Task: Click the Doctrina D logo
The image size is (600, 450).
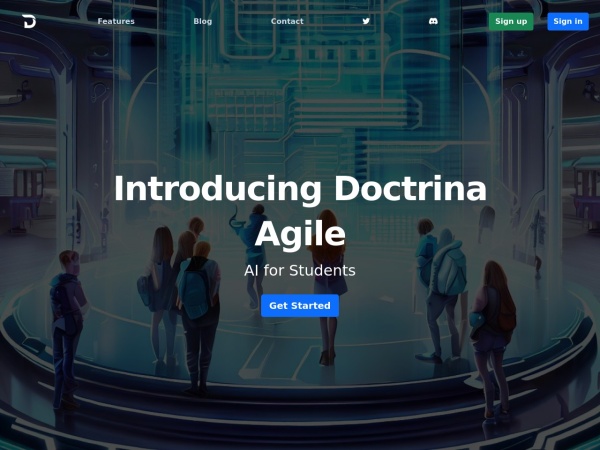Action: pyautogui.click(x=29, y=21)
